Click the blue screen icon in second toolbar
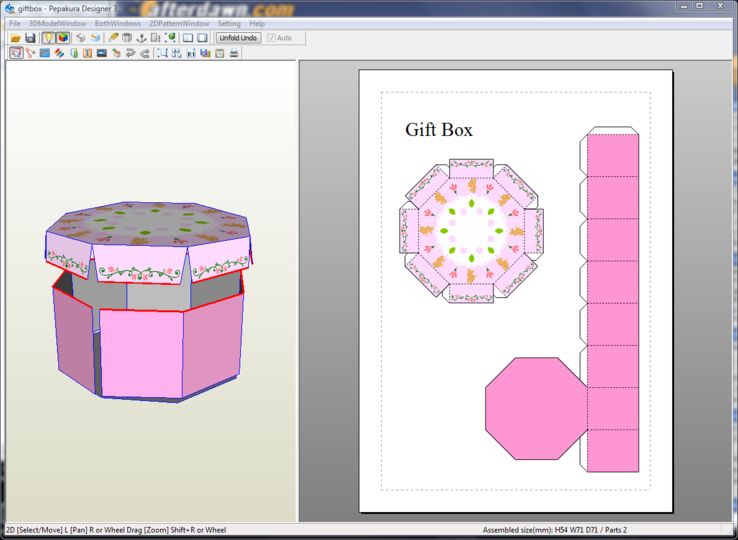Image resolution: width=738 pixels, height=540 pixels. [x=45, y=53]
